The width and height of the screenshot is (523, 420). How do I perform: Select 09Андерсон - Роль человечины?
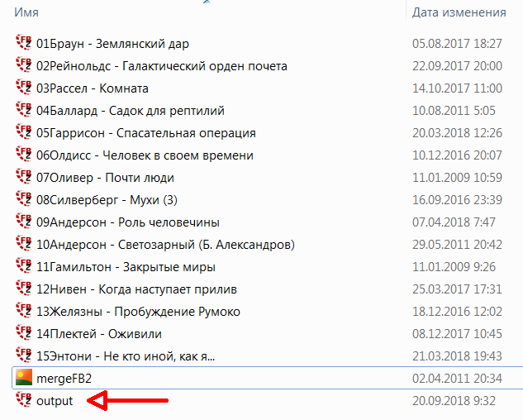(x=128, y=223)
